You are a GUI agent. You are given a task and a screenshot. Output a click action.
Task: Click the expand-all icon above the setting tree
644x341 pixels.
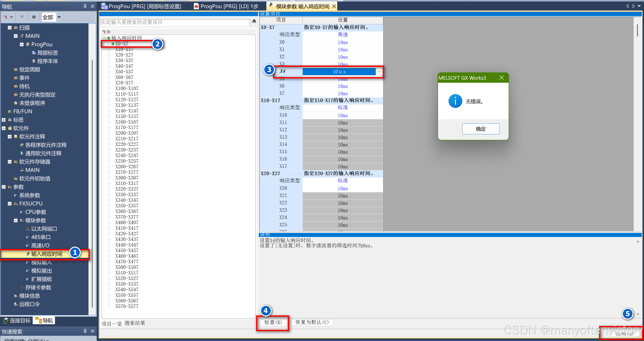tap(104, 32)
